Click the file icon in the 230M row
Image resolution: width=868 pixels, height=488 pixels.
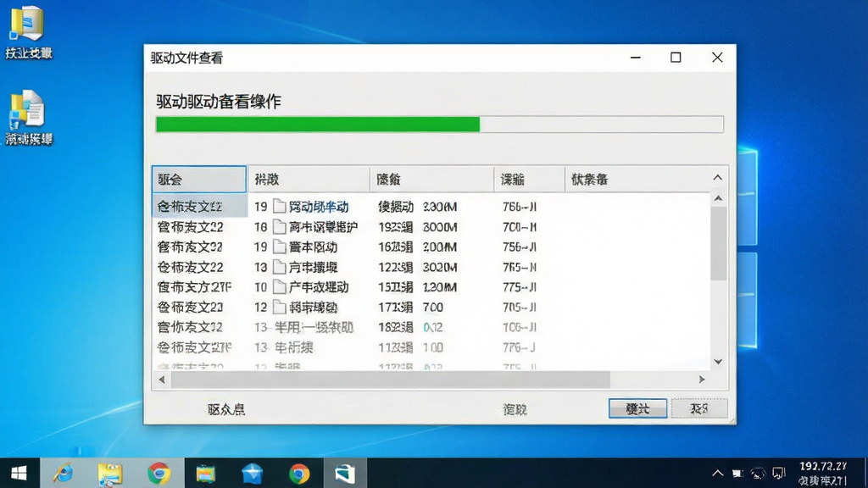tap(280, 207)
